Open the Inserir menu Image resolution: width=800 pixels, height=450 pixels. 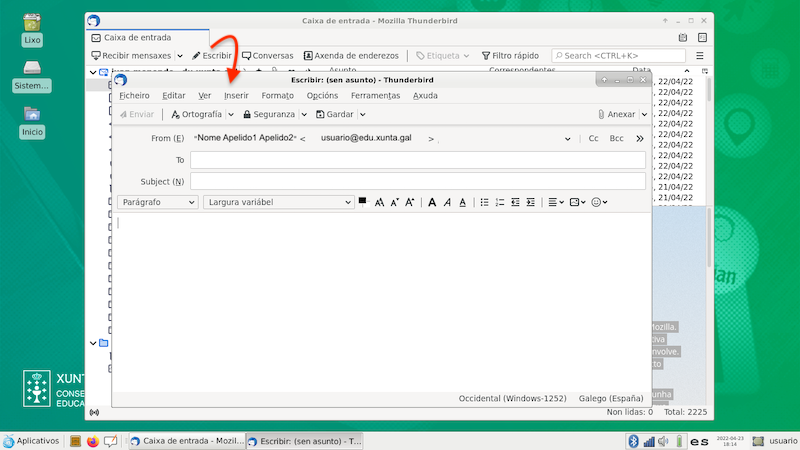click(x=236, y=96)
